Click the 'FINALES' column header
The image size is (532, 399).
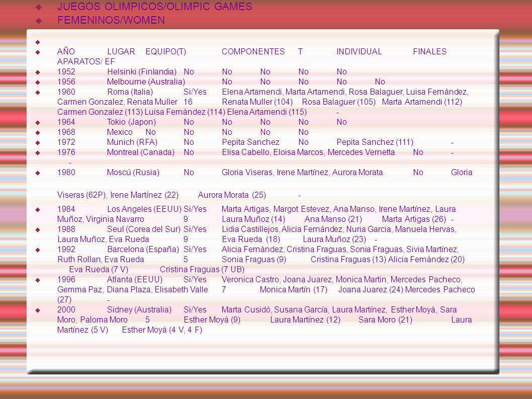coord(429,52)
